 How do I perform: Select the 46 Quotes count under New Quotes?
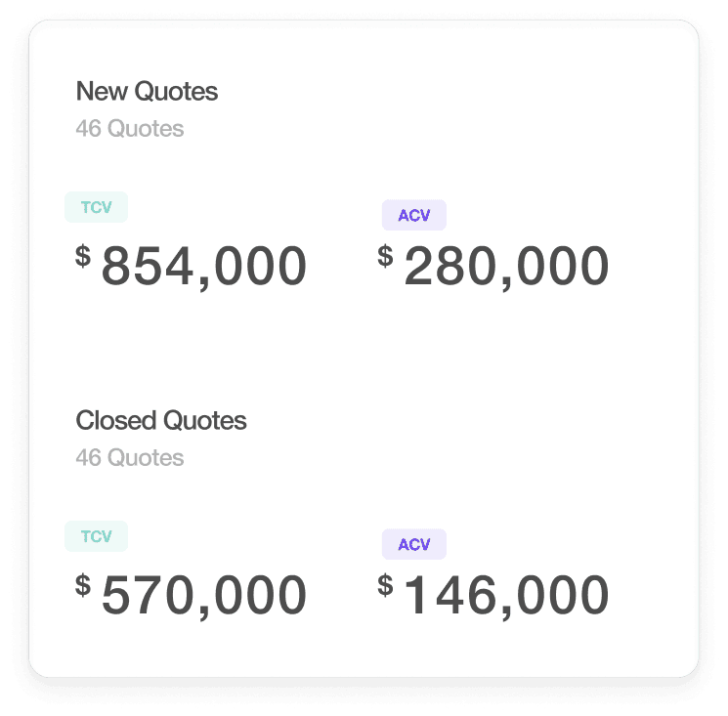point(130,129)
